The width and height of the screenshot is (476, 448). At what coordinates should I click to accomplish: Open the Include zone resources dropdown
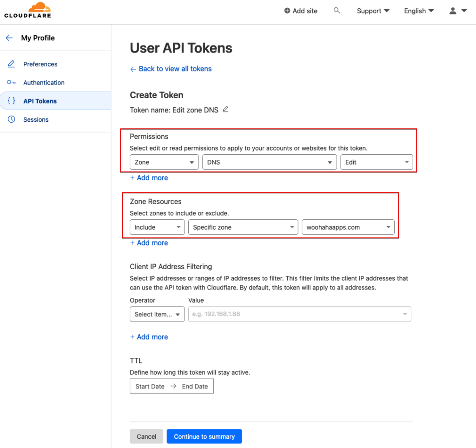pyautogui.click(x=157, y=227)
